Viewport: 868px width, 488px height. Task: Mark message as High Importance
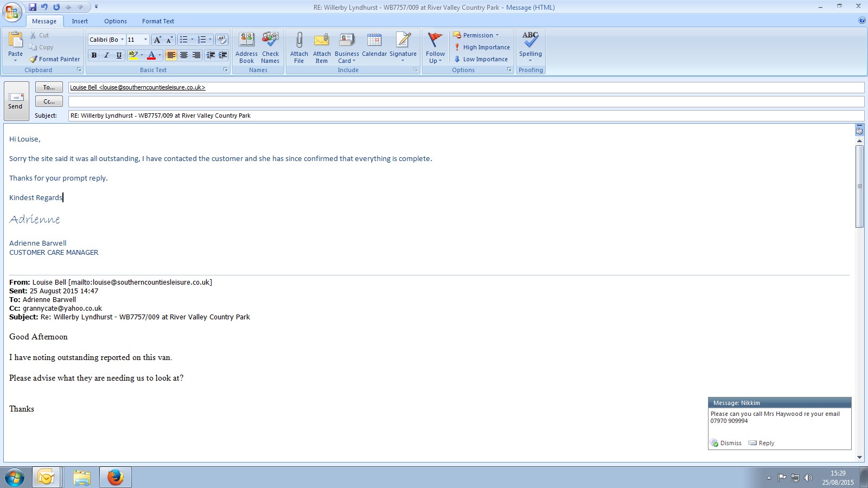point(482,47)
